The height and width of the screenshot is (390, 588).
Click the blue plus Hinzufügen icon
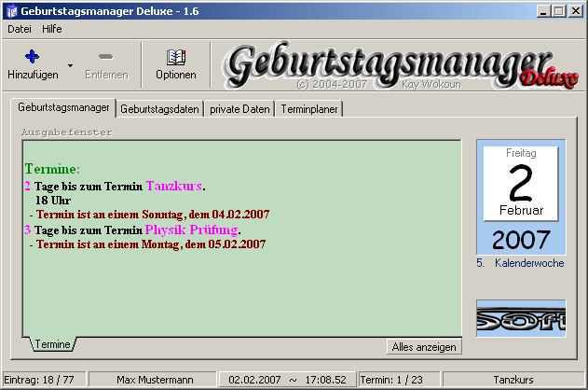click(32, 57)
